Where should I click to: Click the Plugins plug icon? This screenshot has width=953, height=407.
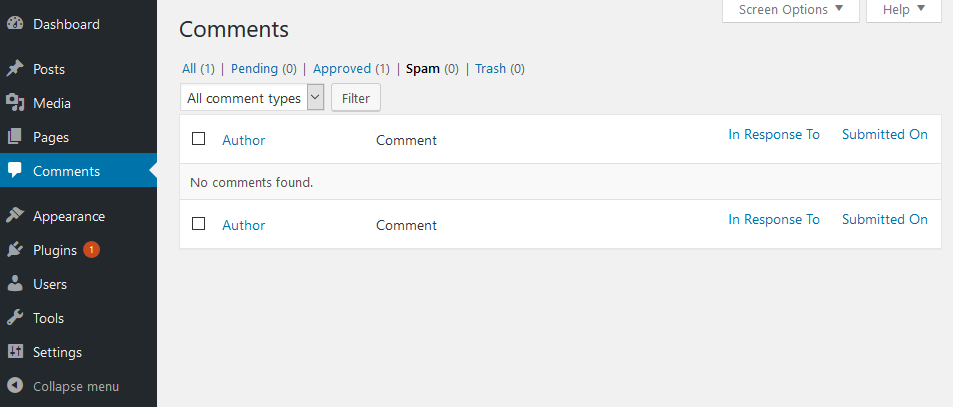click(x=15, y=250)
